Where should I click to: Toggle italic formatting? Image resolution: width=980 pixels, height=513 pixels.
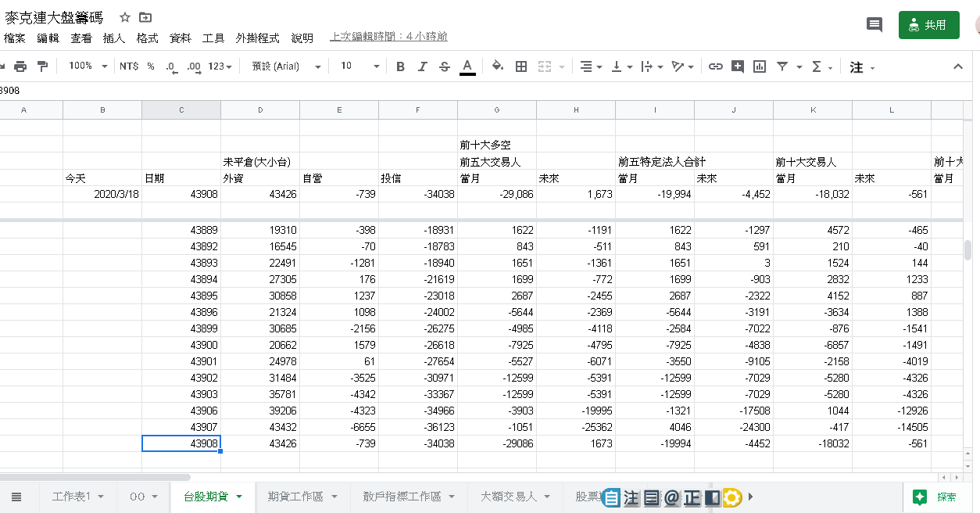pyautogui.click(x=422, y=66)
